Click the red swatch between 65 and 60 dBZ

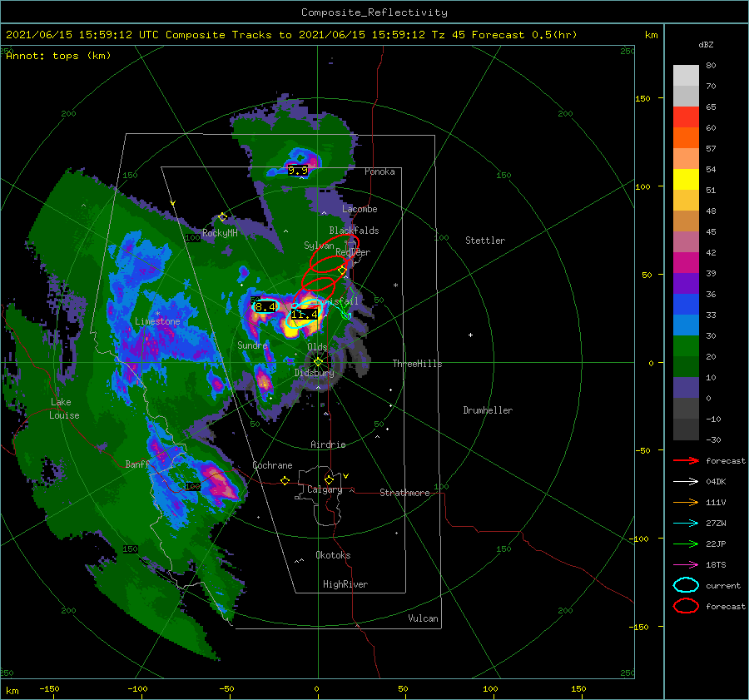click(x=686, y=117)
